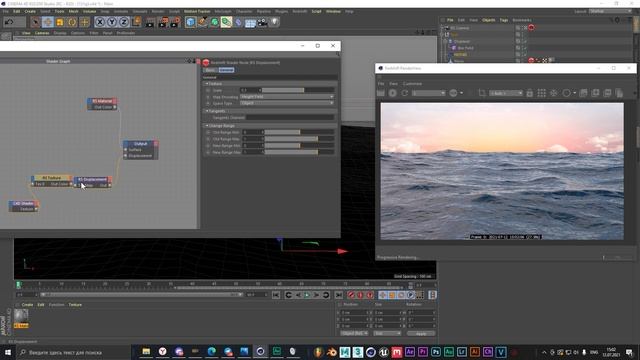Image resolution: width=640 pixels, height=360 pixels.
Task: Open the viewport Cameras menu
Action: (x=42, y=33)
